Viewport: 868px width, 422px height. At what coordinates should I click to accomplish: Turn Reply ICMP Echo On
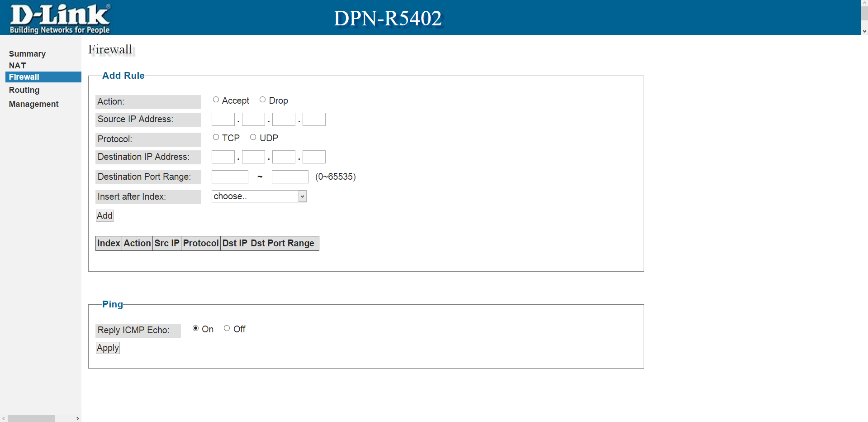tap(195, 328)
